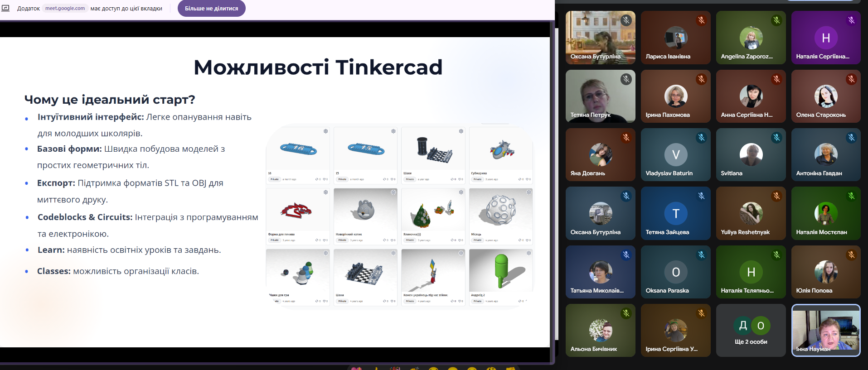868x370 pixels.
Task: Click the gear icon on Субмарина card
Action: click(x=529, y=131)
